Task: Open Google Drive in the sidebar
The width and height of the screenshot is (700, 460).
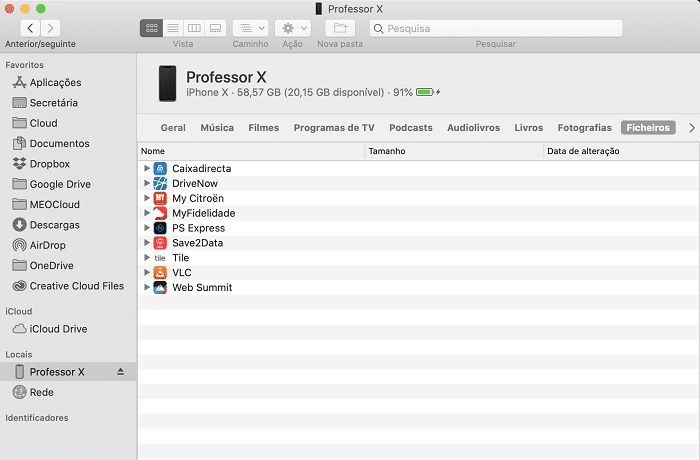Action: [51, 184]
